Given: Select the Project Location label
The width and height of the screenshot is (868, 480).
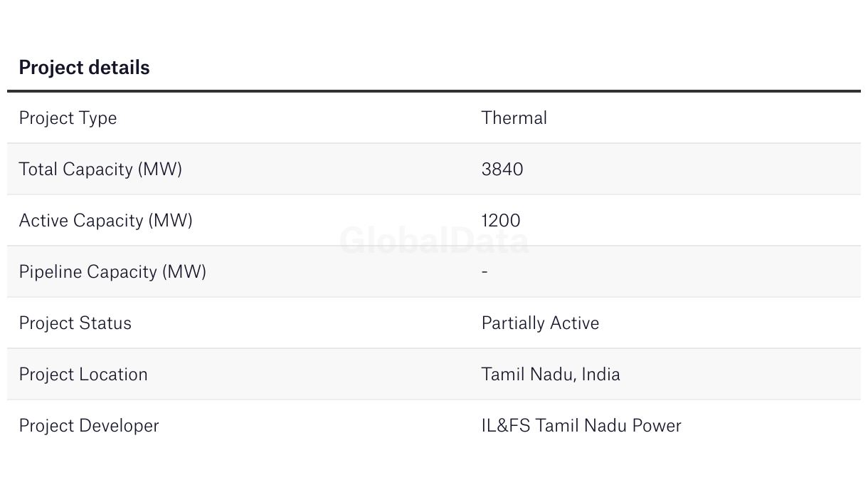Looking at the screenshot, I should [83, 374].
